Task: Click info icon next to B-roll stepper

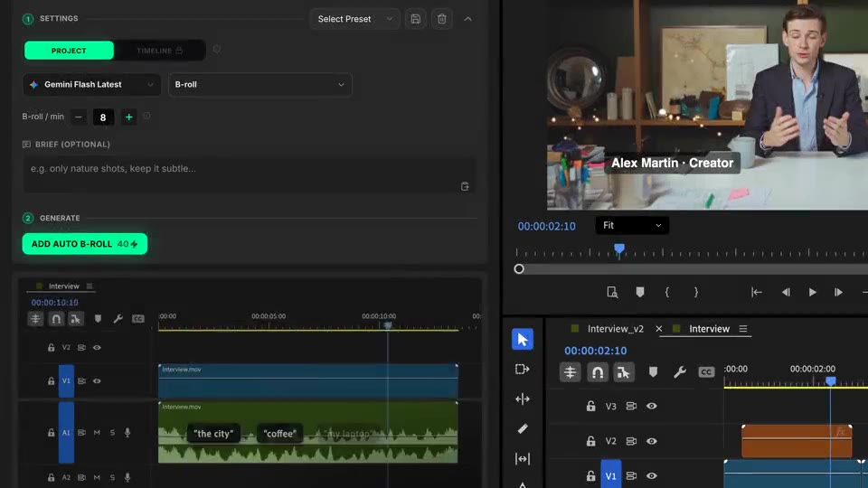Action: pos(146,117)
